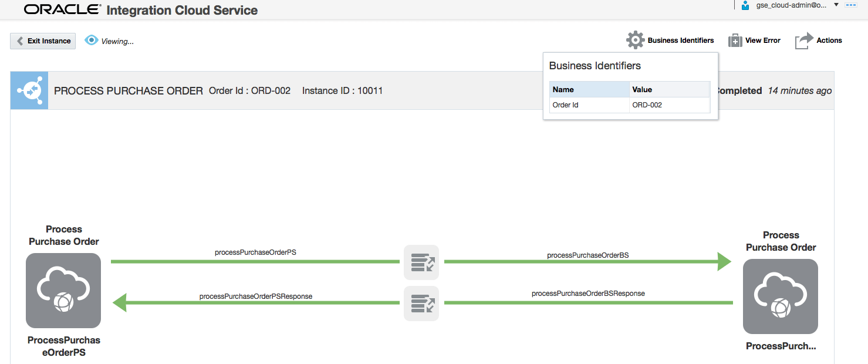Select the ProcessPurchaseOrderPS cloud connection icon
The height and width of the screenshot is (364, 868).
(63, 291)
